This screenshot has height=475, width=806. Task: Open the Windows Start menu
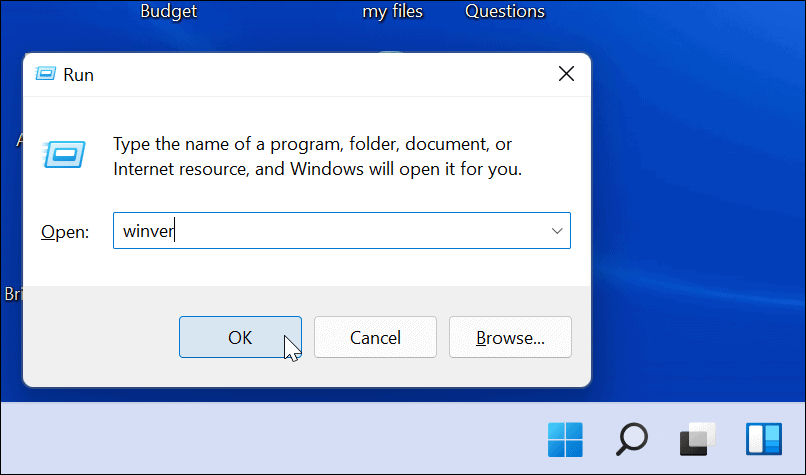(x=565, y=440)
